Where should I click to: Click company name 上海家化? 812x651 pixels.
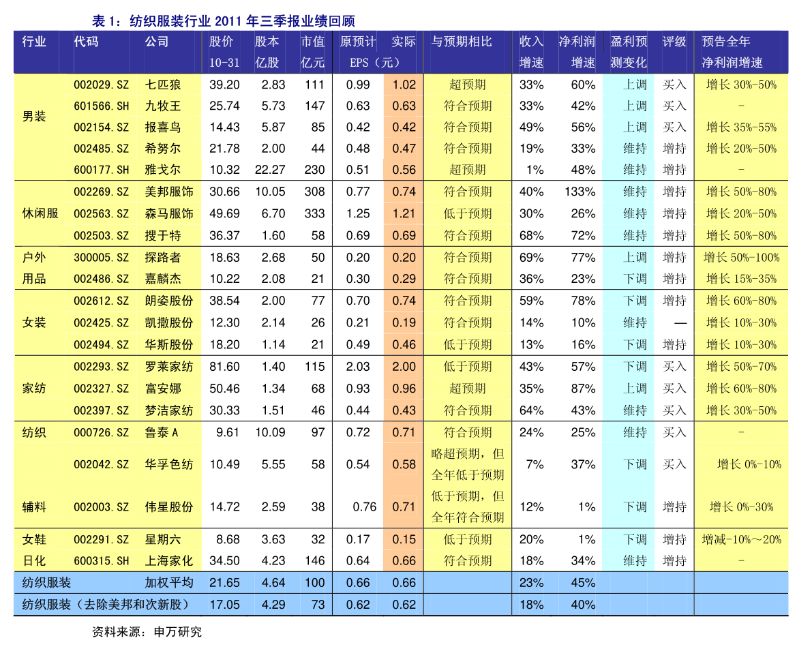[169, 561]
